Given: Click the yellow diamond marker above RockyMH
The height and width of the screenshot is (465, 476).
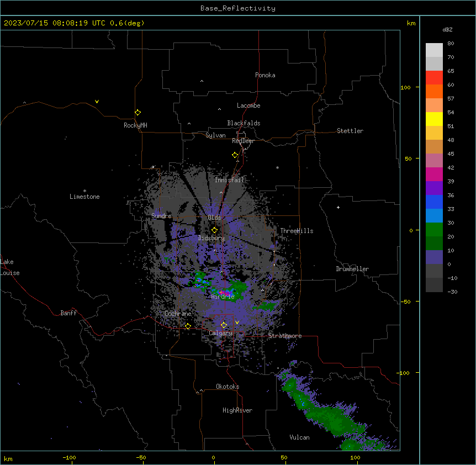Looking at the screenshot, I should tap(137, 113).
